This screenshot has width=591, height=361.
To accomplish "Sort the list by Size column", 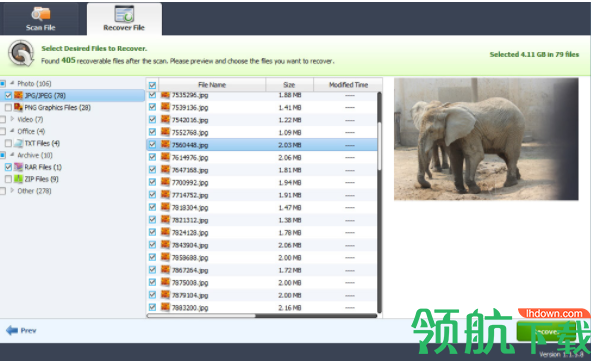I will pos(289,85).
